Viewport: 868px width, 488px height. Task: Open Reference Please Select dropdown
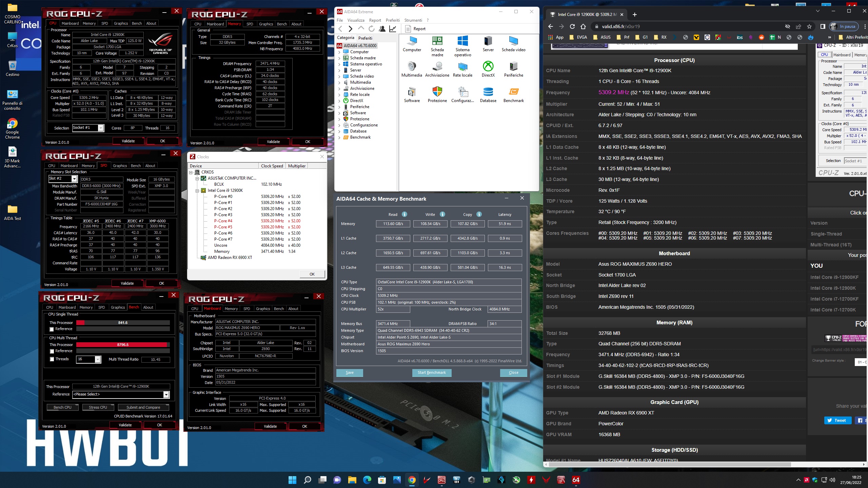tap(166, 394)
